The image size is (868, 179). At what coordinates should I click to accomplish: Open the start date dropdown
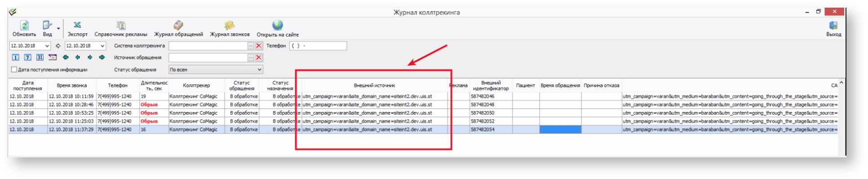coord(47,46)
